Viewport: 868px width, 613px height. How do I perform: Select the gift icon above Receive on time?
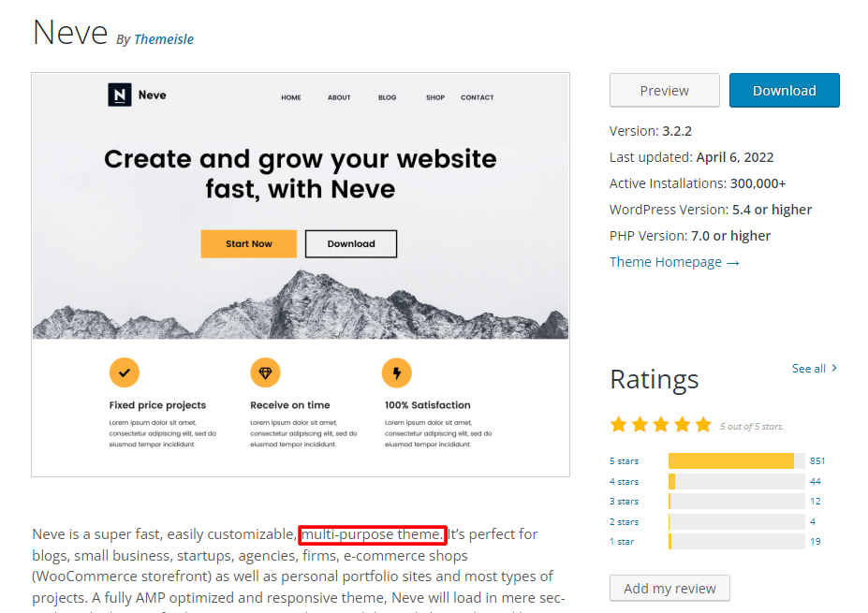(x=265, y=372)
